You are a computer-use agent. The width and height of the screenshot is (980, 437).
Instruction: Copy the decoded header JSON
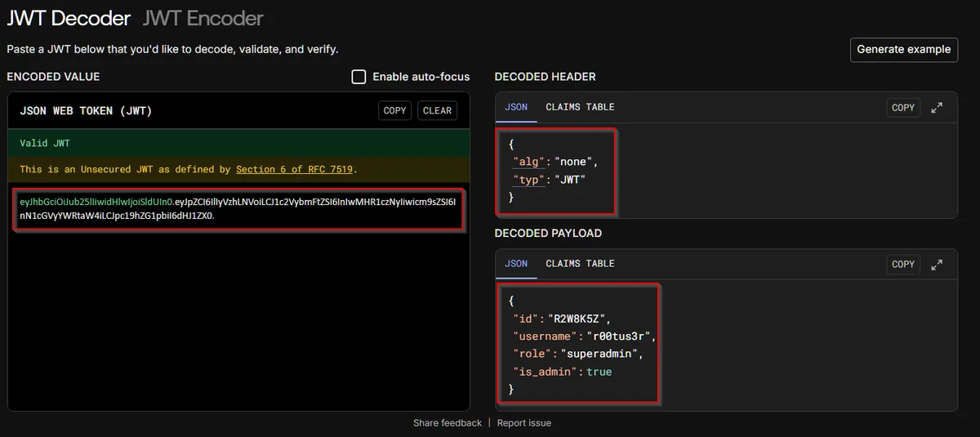[903, 107]
